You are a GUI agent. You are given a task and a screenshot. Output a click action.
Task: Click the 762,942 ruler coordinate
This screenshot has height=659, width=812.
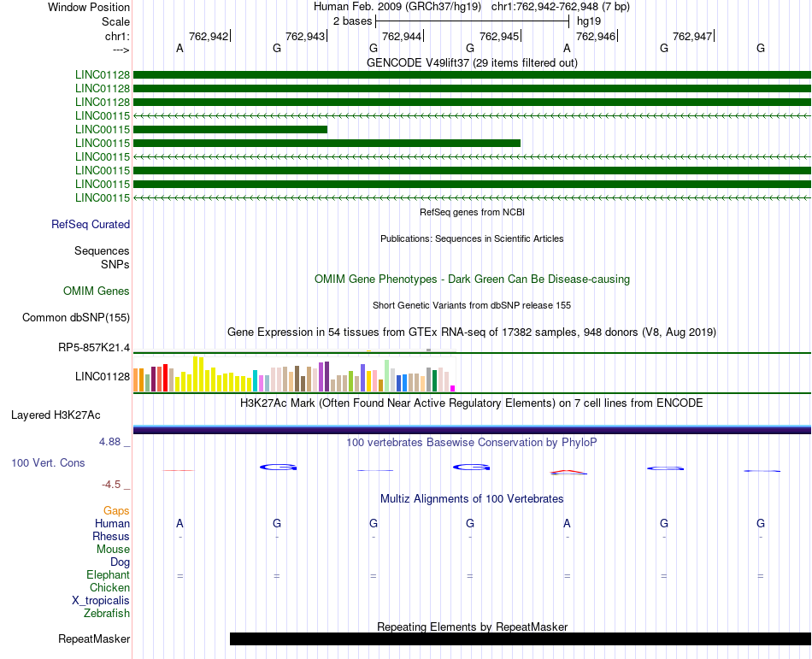209,36
